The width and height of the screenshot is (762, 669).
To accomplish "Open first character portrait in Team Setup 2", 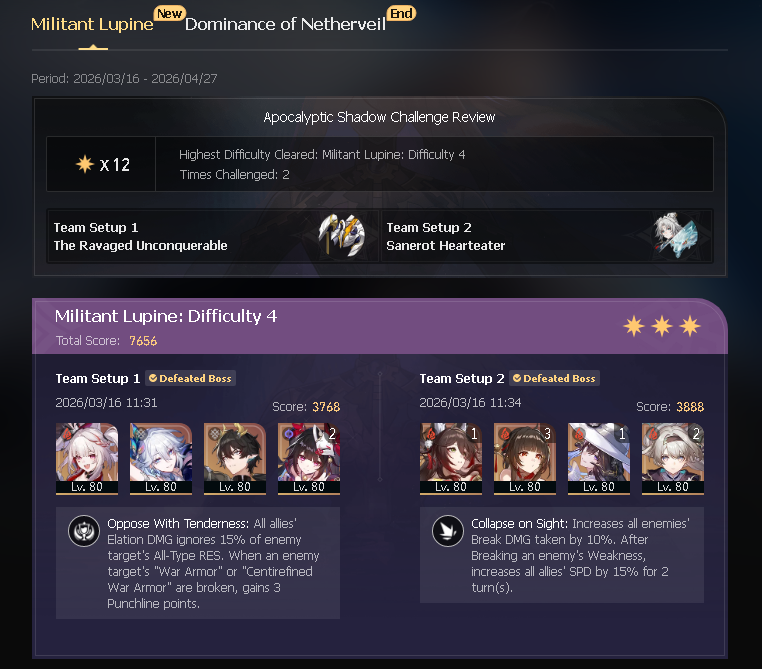I will coord(451,459).
